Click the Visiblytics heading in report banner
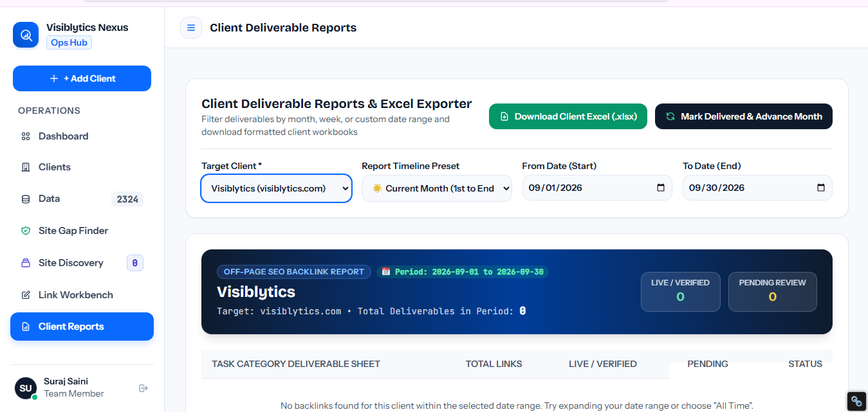 [x=256, y=292]
